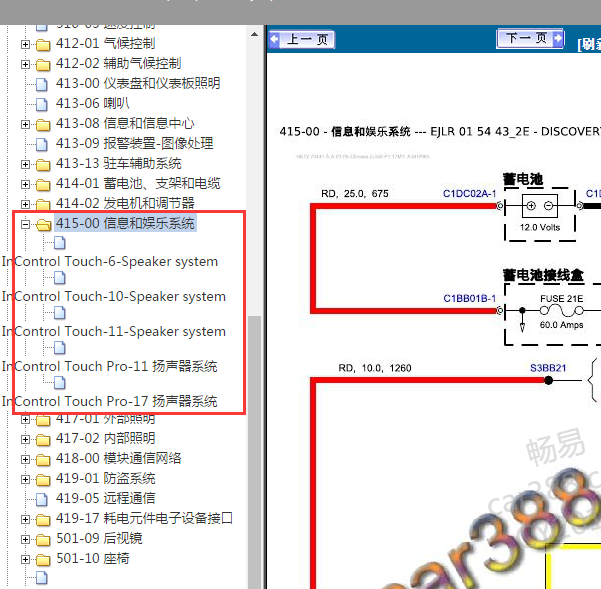Click the 419-17 耗电元件 folder icon
Image resolution: width=601 pixels, height=589 pixels.
coord(43,520)
